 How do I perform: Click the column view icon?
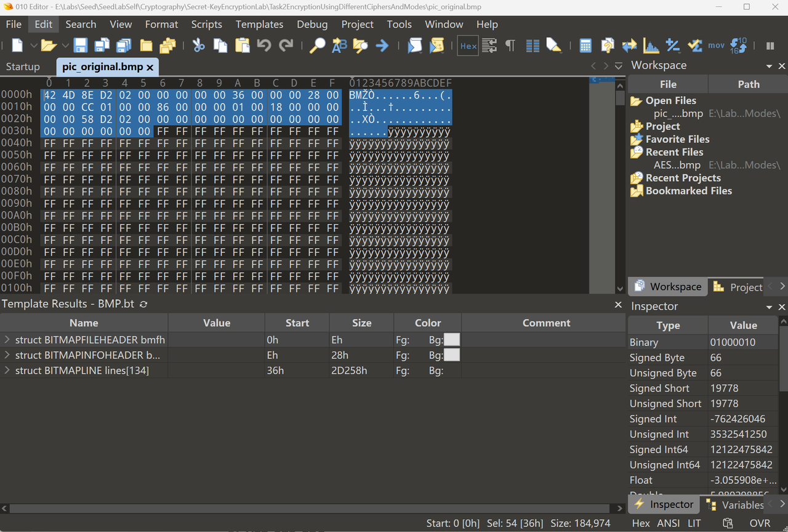coord(533,46)
